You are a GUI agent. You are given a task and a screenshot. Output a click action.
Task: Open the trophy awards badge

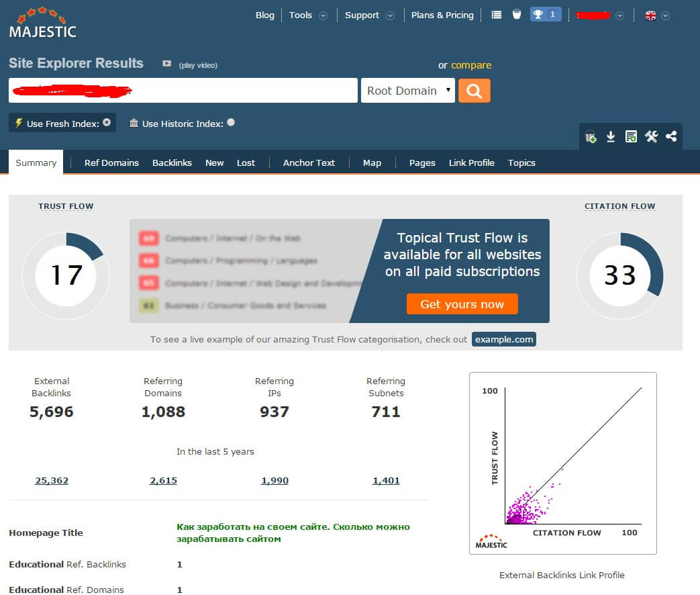pyautogui.click(x=545, y=15)
